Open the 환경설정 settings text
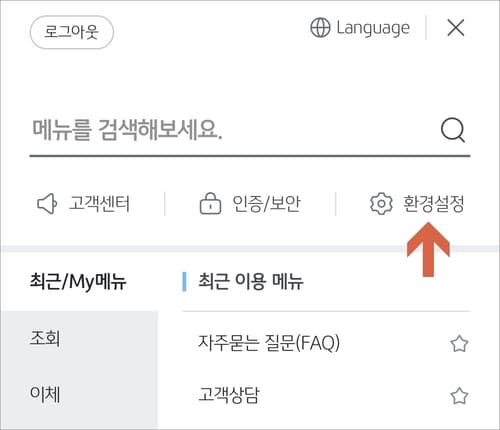The image size is (500, 430). point(433,203)
